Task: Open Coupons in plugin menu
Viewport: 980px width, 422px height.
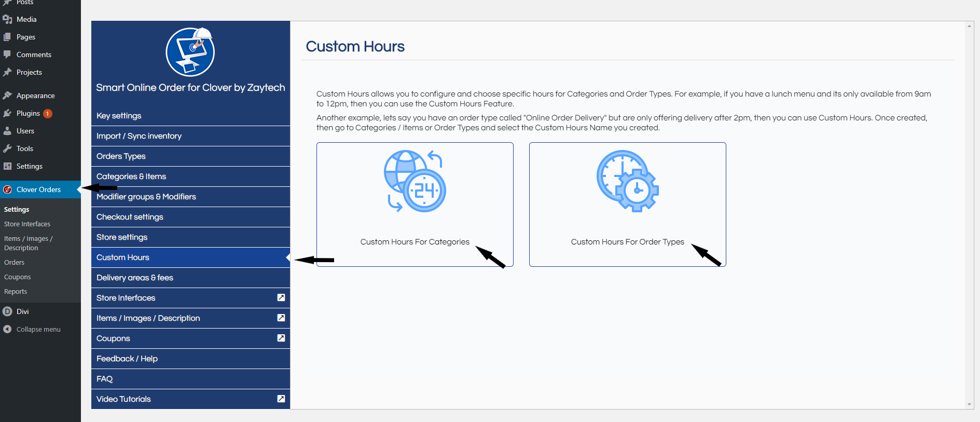Action: (x=190, y=338)
